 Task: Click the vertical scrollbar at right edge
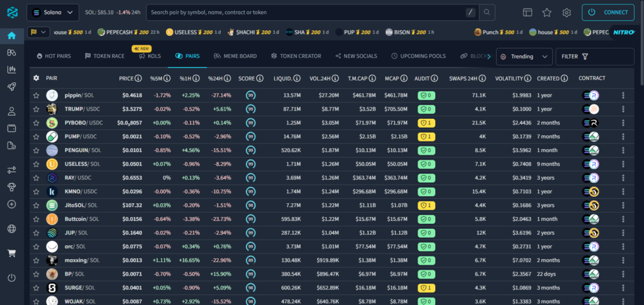point(641,43)
